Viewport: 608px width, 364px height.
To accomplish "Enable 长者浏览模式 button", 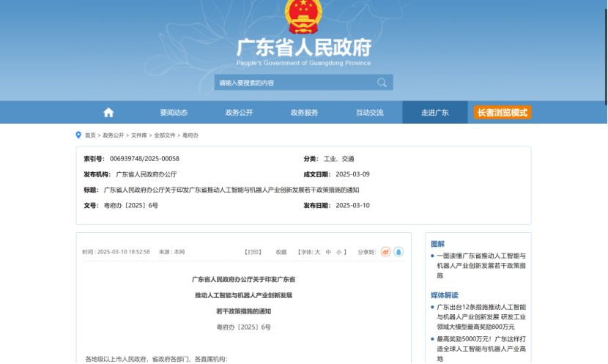I will 503,112.
